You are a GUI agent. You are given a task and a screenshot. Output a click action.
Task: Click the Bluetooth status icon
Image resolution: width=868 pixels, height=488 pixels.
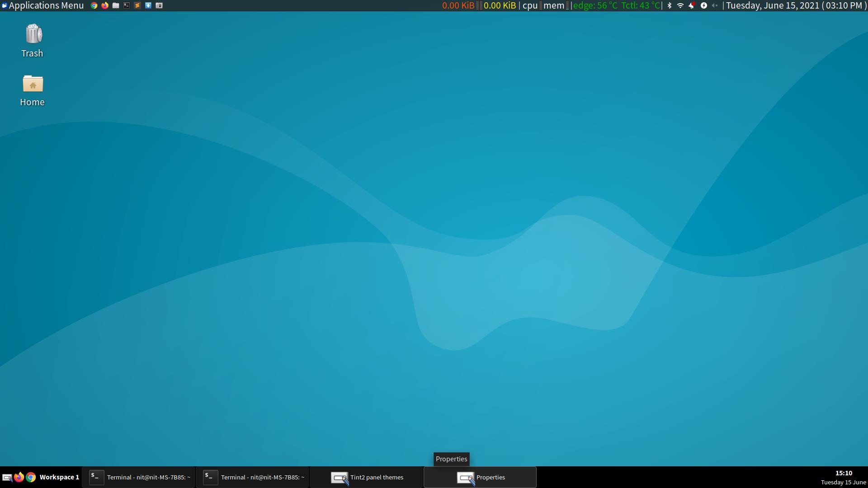(x=669, y=5)
